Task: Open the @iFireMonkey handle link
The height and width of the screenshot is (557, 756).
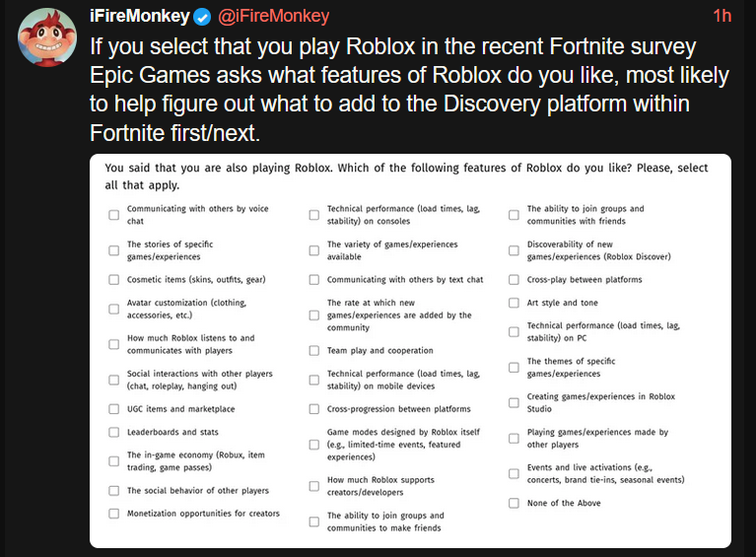Action: [273, 17]
